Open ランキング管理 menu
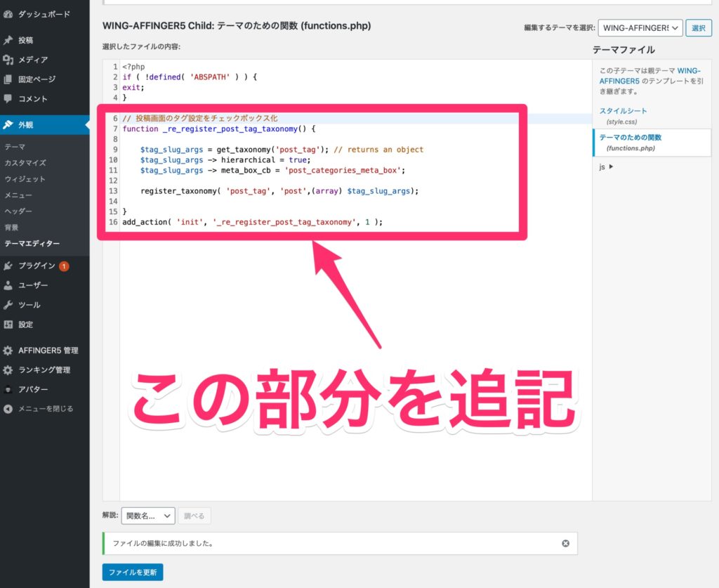 coord(45,370)
